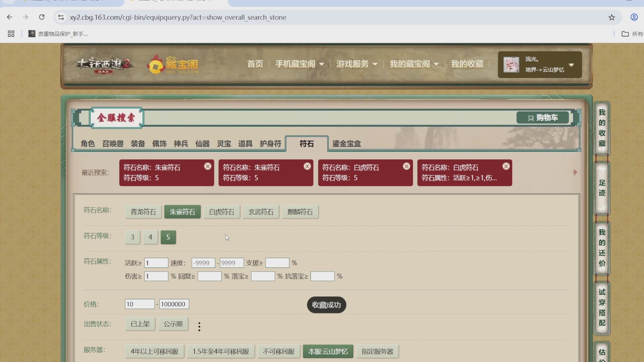Viewport: 644px width, 362px height.
Task: Click the 抗落宝≥ input field
Action: click(323, 276)
